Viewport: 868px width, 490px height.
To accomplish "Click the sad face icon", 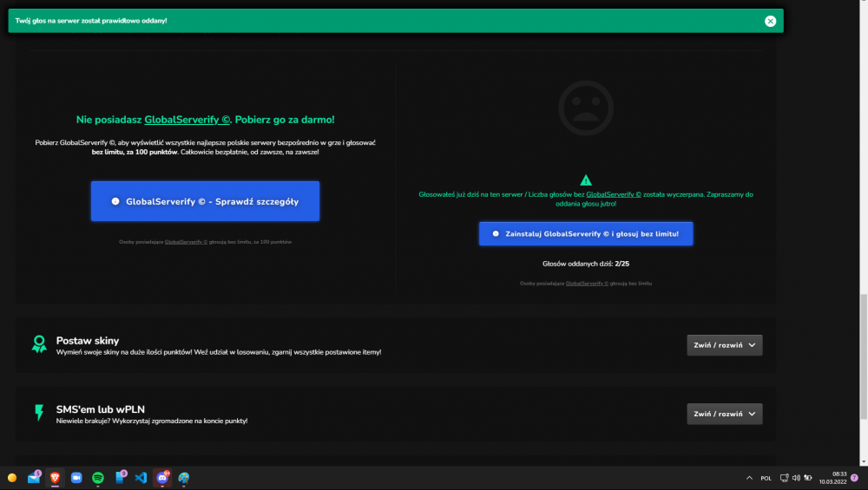I will coord(586,108).
